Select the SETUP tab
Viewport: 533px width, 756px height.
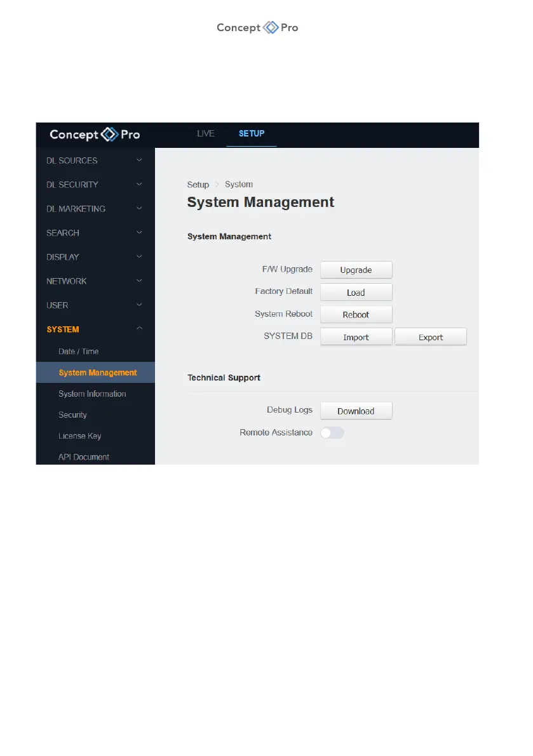252,133
